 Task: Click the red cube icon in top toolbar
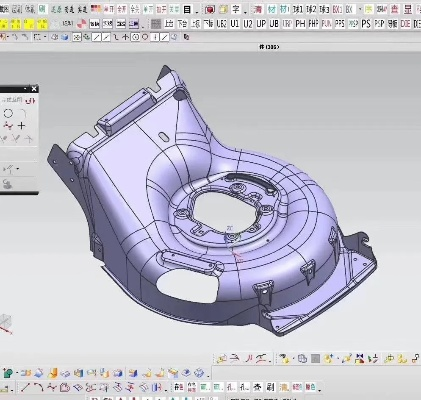point(210,10)
